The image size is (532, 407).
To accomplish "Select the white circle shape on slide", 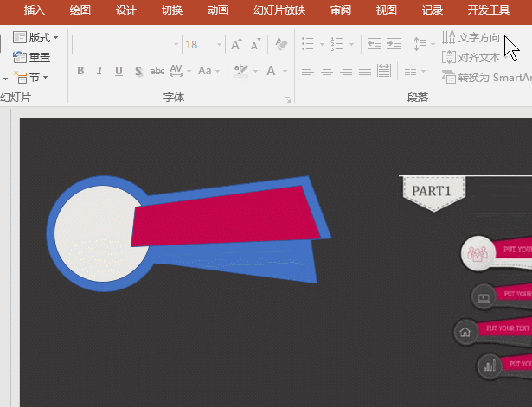I will click(x=95, y=234).
